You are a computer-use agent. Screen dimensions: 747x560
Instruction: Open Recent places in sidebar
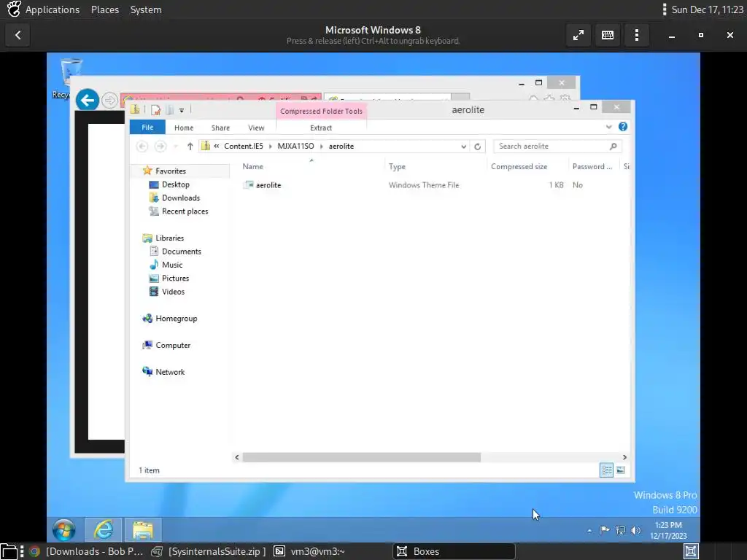(x=185, y=211)
